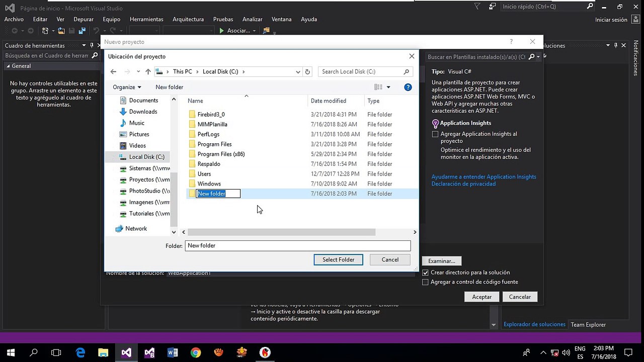Uncheck Crear directorio para la solución

pyautogui.click(x=425, y=273)
